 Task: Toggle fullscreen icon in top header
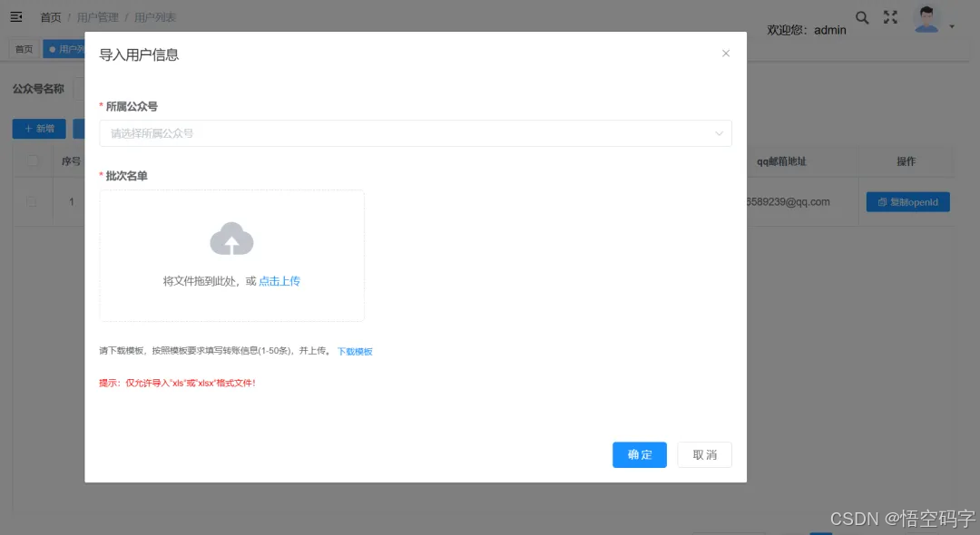pos(890,17)
